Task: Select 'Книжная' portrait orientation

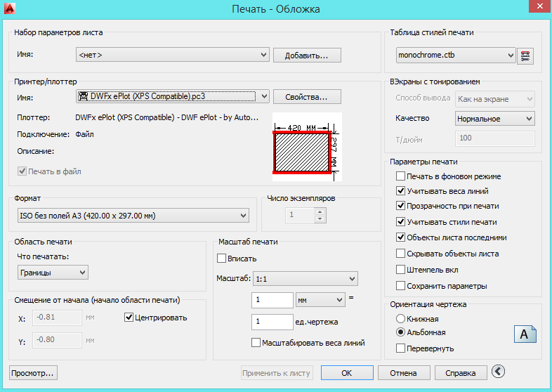Action: [x=400, y=319]
